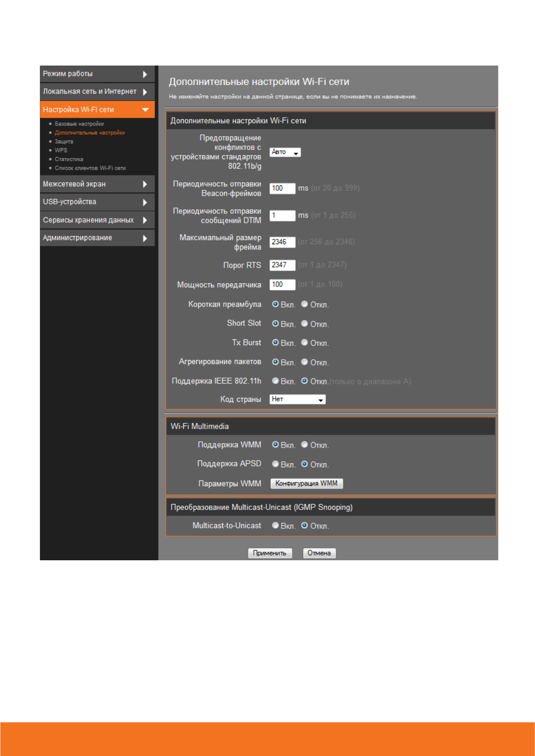The height and width of the screenshot is (756, 535).
Task: Click the Beacon interval input field
Action: coord(282,189)
